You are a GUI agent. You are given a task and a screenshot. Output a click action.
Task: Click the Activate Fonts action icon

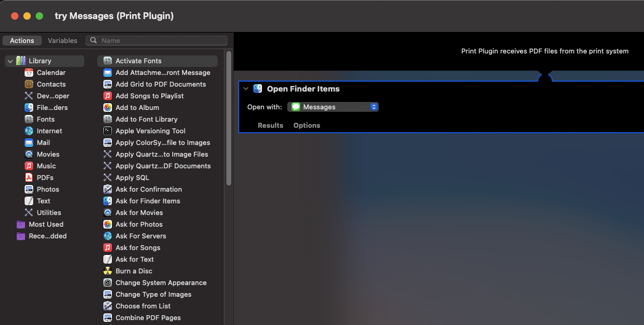point(108,61)
